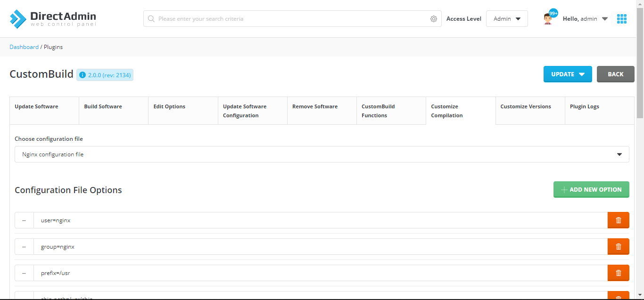Delete the user=nginx option
This screenshot has width=644, height=300.
click(619, 220)
